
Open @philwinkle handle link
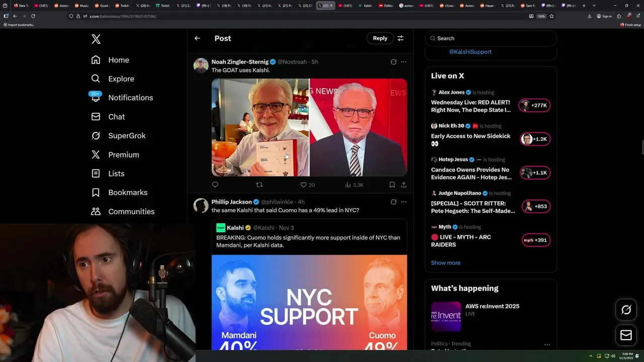coord(277,202)
